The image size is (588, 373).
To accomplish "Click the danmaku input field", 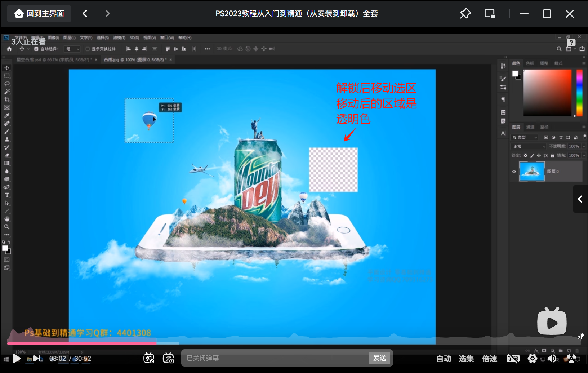I will pos(275,358).
